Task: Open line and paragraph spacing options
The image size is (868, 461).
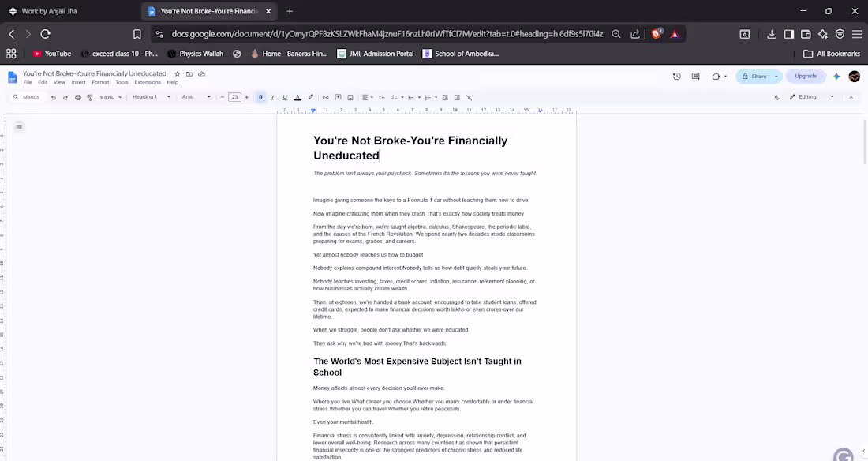Action: pos(381,98)
